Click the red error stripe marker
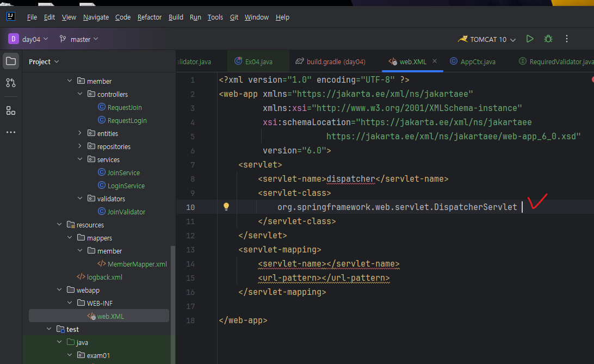The image size is (594, 364). [x=592, y=79]
